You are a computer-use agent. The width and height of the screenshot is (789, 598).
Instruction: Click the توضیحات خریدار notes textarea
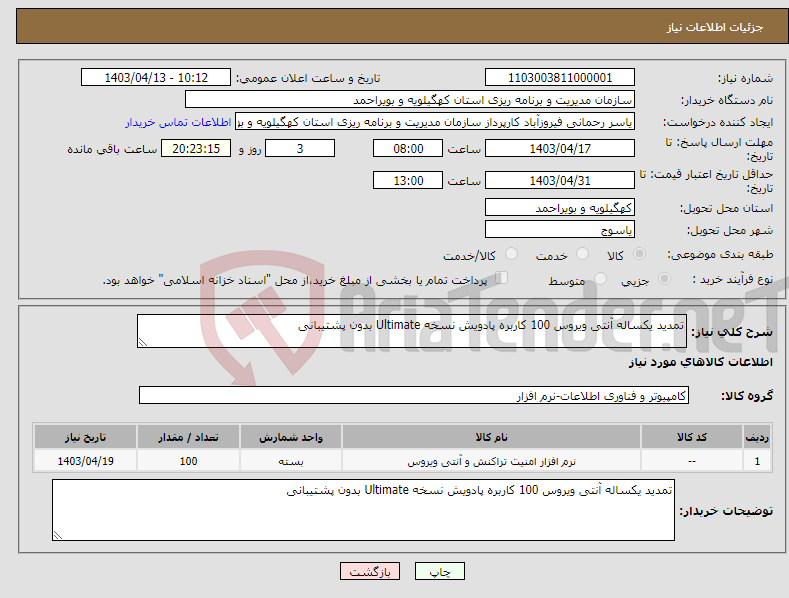pos(363,510)
